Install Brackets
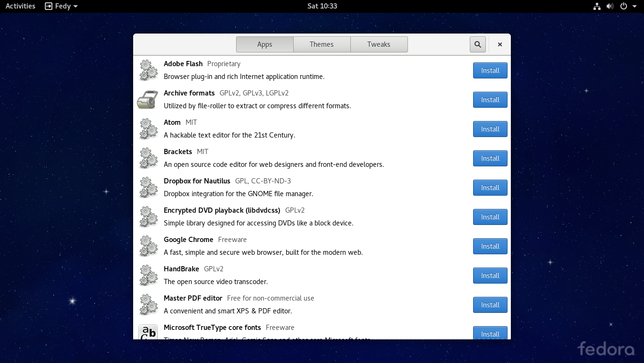The width and height of the screenshot is (644, 363). tap(490, 158)
